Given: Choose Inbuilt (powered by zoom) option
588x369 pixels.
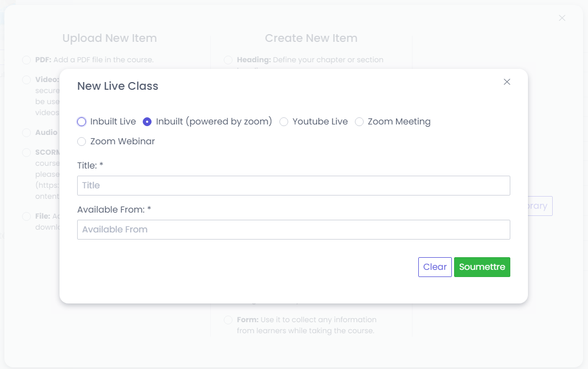Looking at the screenshot, I should [x=147, y=122].
